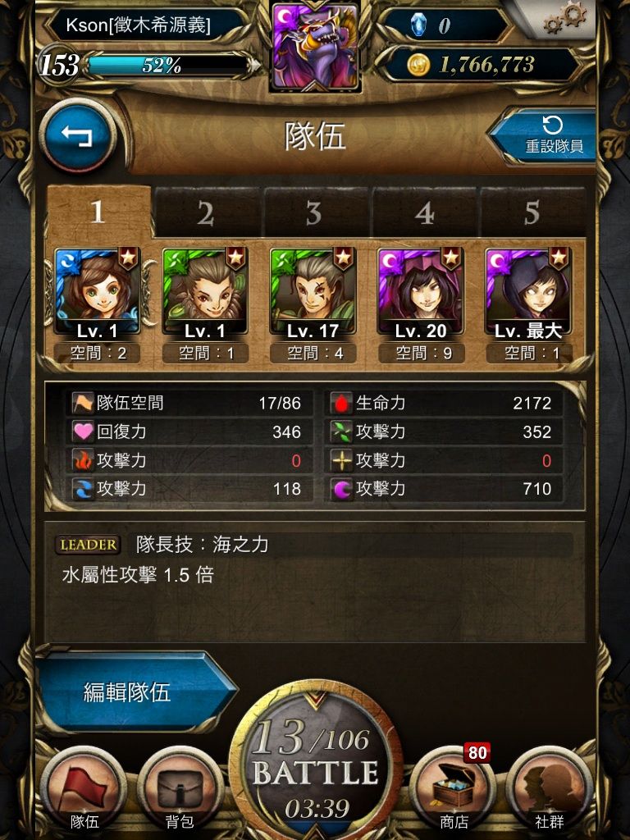Switch to team tab 3
Screen dimensions: 630x840
pos(315,213)
